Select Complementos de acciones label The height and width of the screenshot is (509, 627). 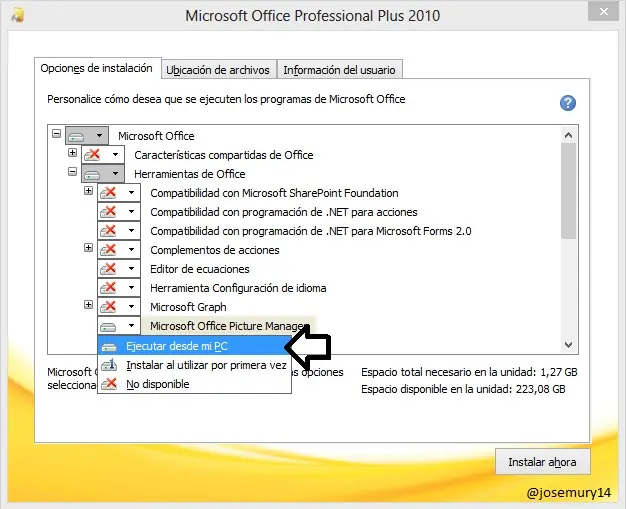[215, 250]
